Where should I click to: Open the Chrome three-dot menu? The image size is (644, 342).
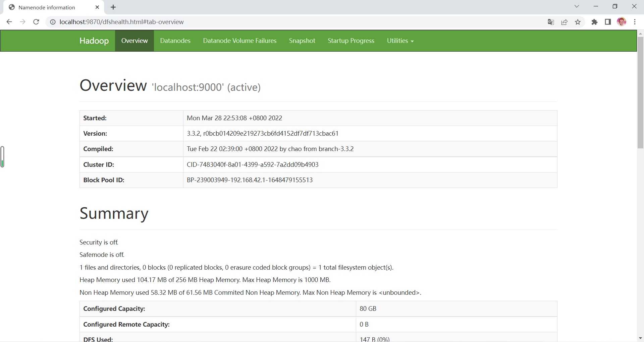635,22
